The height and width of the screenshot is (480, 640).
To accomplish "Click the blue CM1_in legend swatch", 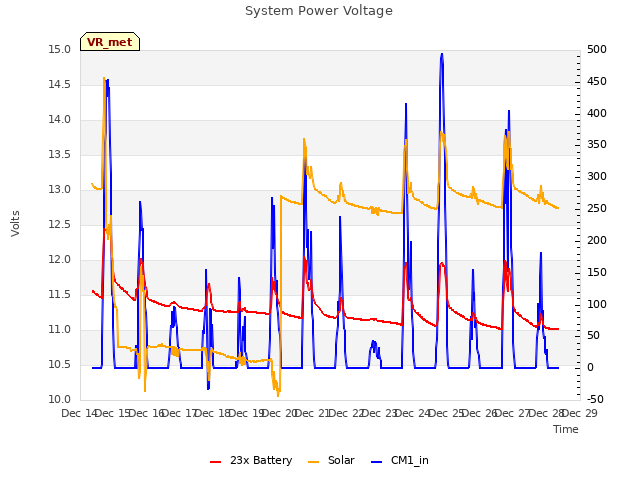I will tap(376, 462).
